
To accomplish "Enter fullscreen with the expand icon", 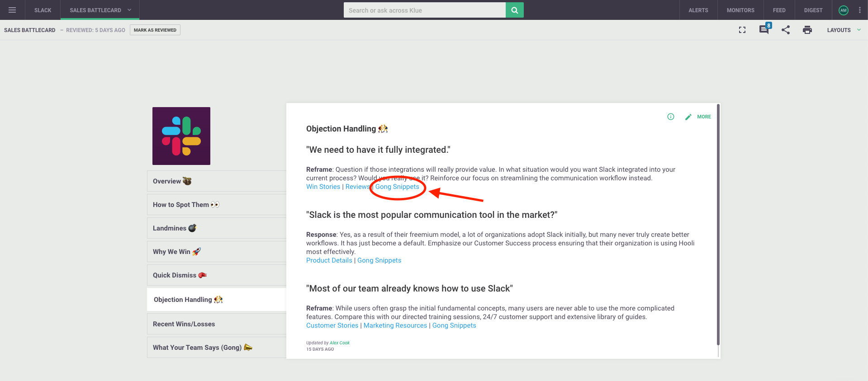I will pos(742,30).
